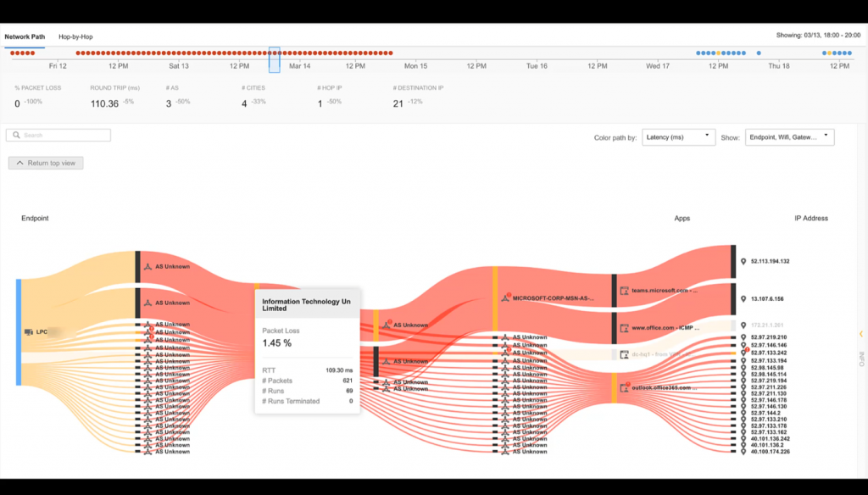Switch to the Hop-by-Hop tab
This screenshot has width=868, height=495.
tap(75, 36)
